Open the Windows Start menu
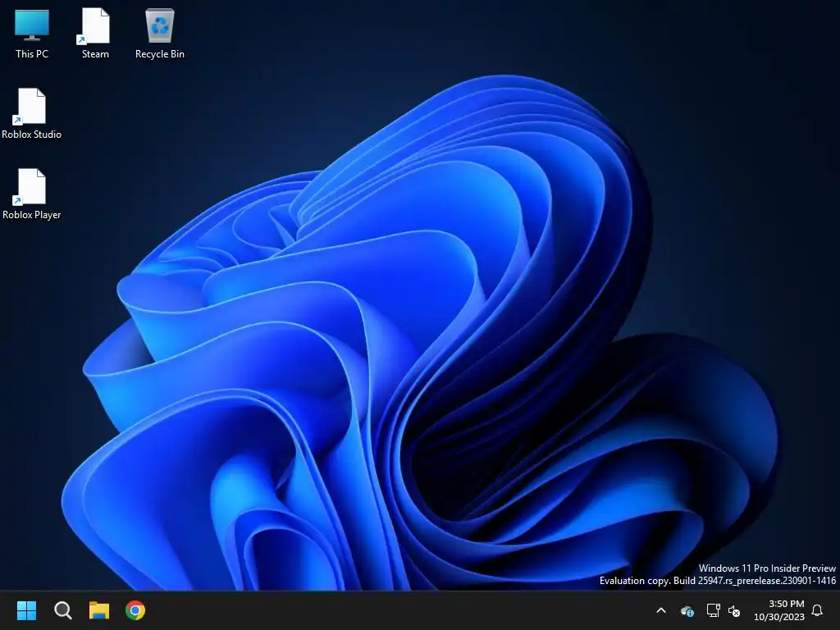 click(26, 610)
